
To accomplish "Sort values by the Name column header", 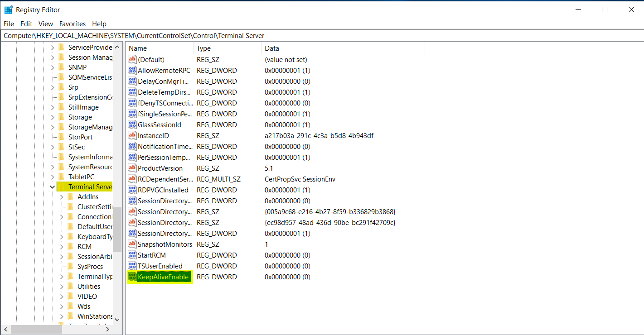I will (x=160, y=48).
